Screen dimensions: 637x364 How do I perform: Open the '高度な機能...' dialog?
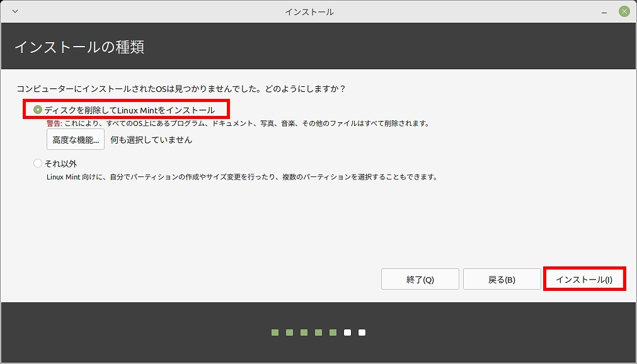[76, 140]
